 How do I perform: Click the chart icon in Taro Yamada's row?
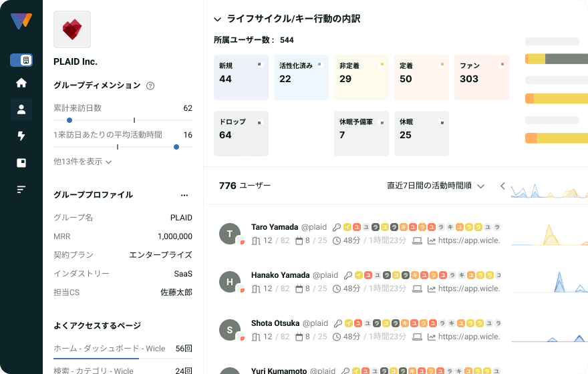click(x=431, y=240)
